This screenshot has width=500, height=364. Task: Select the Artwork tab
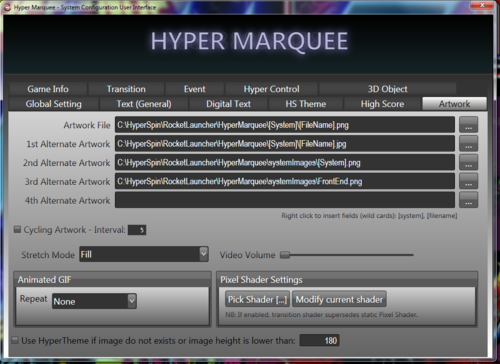pyautogui.click(x=454, y=104)
